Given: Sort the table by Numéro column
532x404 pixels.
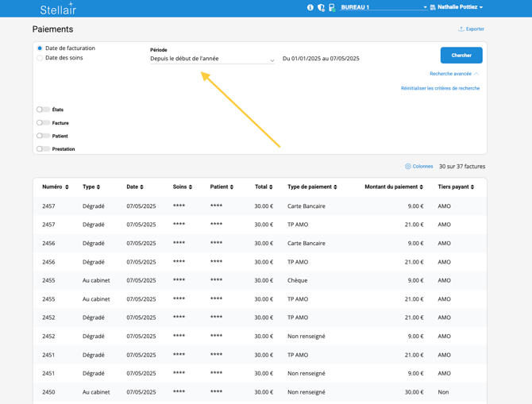Looking at the screenshot, I should pos(56,187).
